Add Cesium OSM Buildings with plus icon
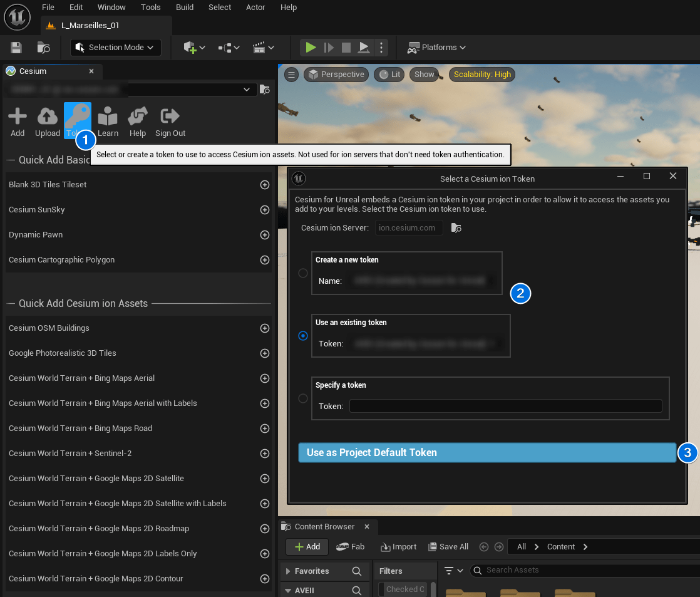Screen dimensions: 700x597 click(264, 328)
